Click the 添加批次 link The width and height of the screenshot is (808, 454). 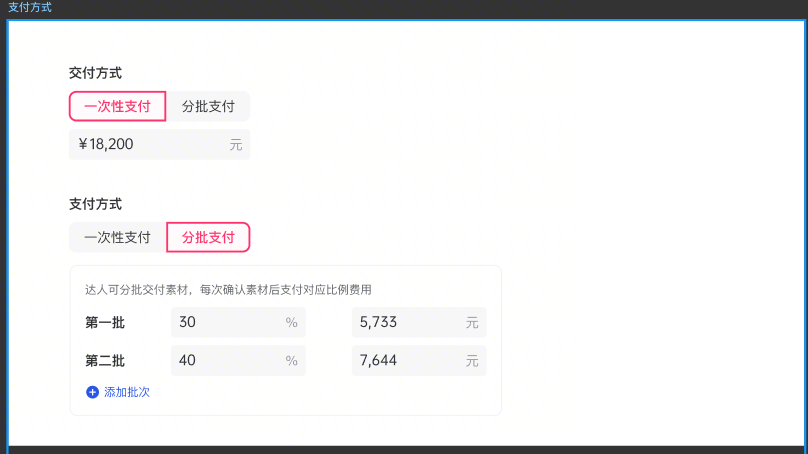(x=127, y=393)
